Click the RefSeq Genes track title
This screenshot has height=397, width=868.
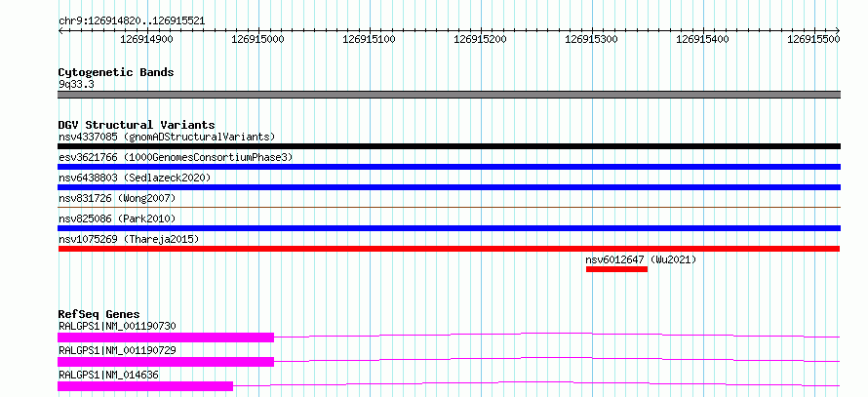[99, 314]
